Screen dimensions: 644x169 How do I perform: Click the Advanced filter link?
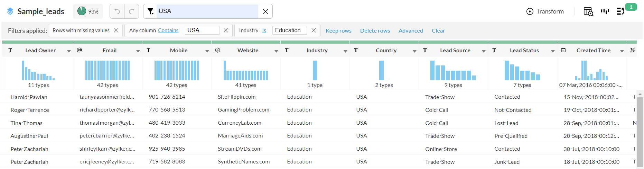click(x=411, y=30)
